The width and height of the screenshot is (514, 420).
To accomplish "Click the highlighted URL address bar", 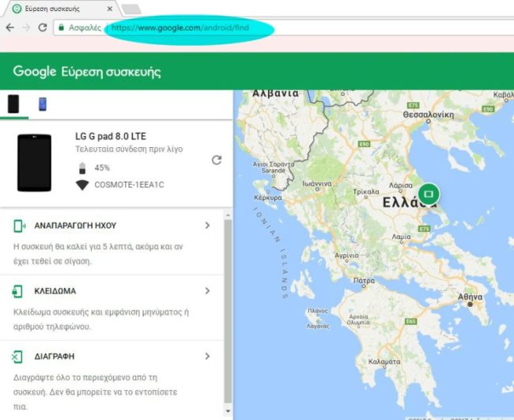I will (x=188, y=27).
